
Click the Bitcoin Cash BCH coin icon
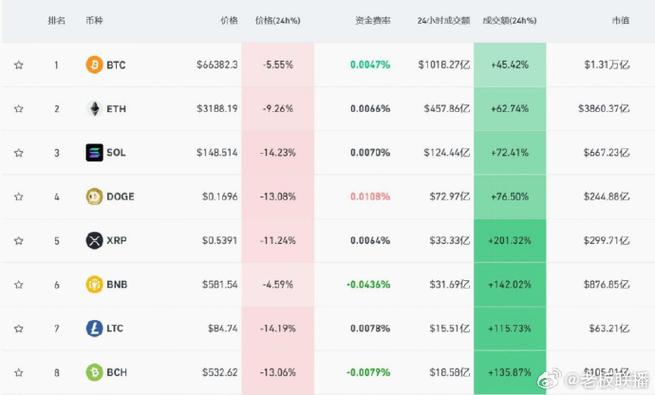pyautogui.click(x=94, y=372)
